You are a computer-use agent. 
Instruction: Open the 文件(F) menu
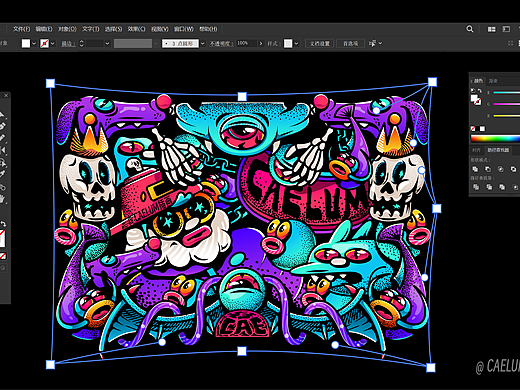tap(22, 29)
